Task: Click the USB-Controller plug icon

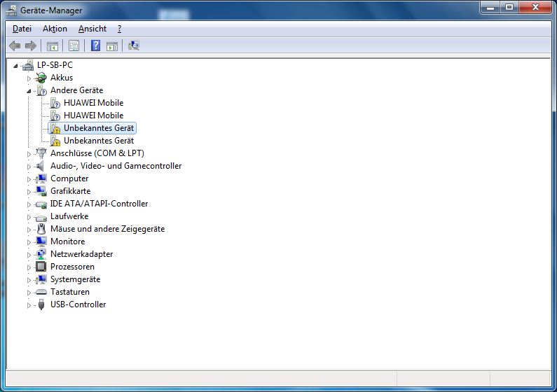Action: click(x=41, y=304)
